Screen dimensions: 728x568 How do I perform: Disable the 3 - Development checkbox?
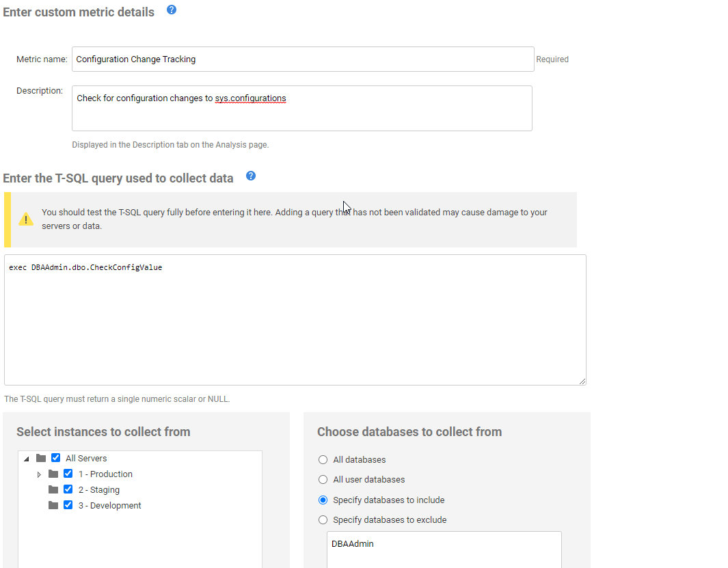68,506
